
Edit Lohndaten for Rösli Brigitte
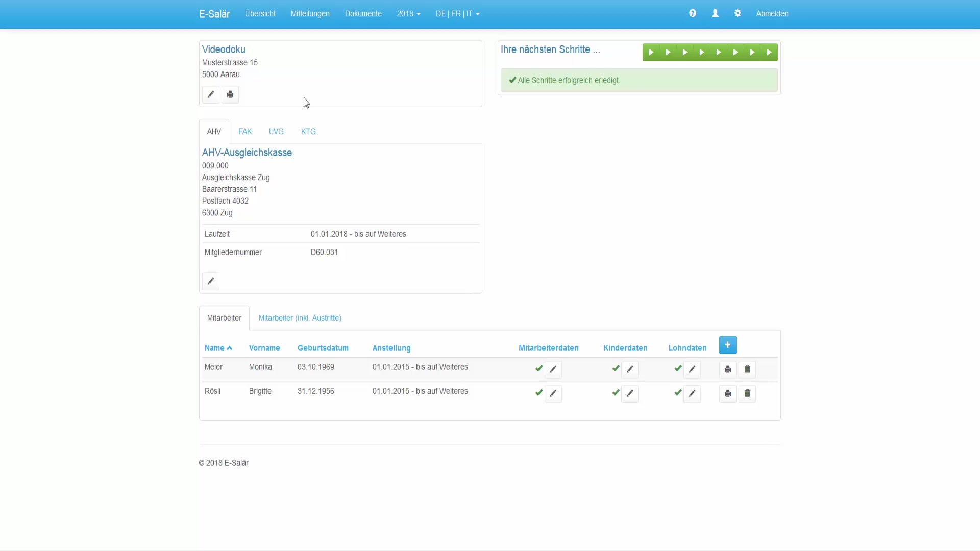coord(692,393)
